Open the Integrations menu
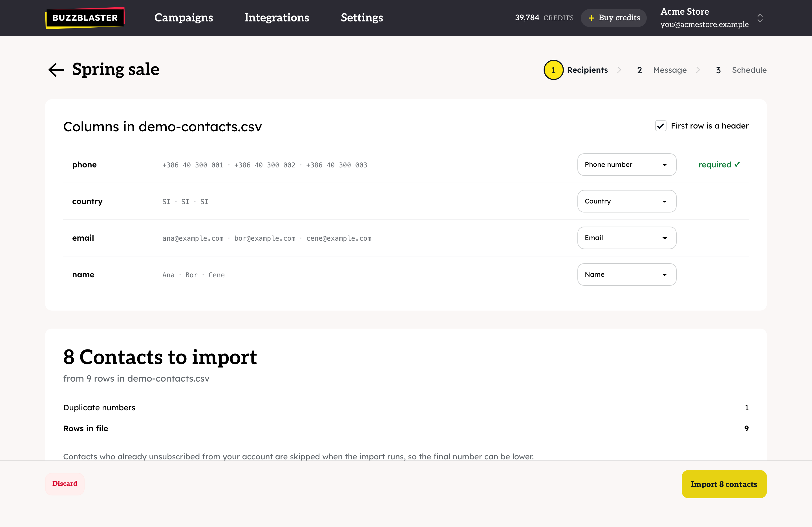This screenshot has width=812, height=527. [277, 18]
